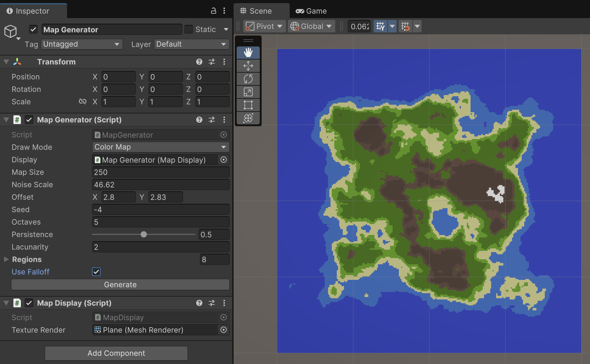The height and width of the screenshot is (364, 590).
Task: Select the Scale tool
Action: 248,92
